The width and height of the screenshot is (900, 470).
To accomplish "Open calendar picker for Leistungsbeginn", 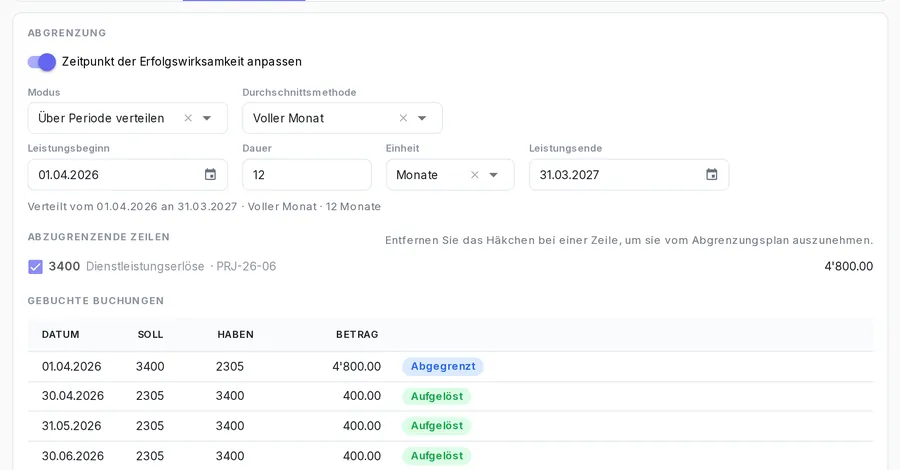I will 211,174.
